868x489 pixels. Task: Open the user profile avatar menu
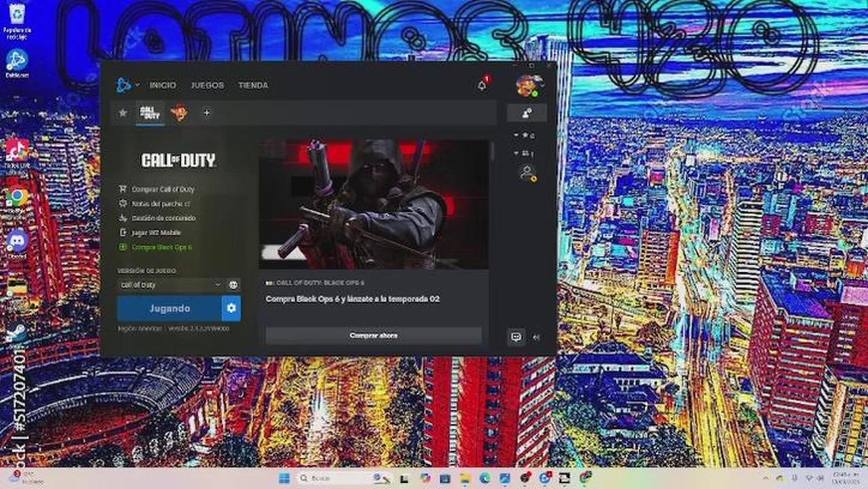pyautogui.click(x=527, y=86)
